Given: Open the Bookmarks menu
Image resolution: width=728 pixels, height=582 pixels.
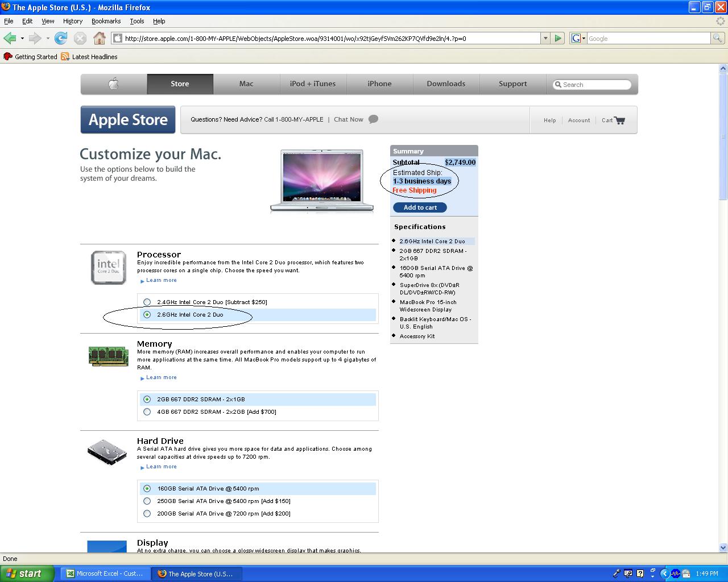Looking at the screenshot, I should coord(106,21).
